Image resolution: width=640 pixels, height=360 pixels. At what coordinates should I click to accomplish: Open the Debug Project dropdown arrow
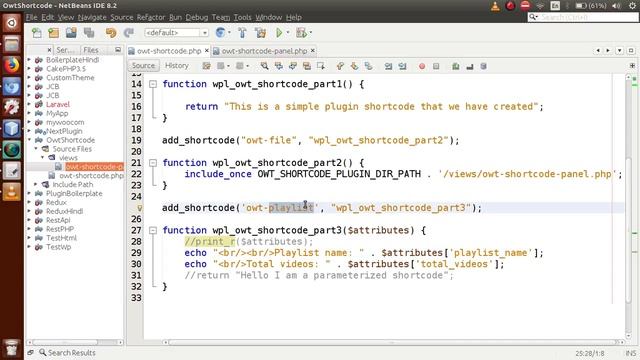pos(311,33)
